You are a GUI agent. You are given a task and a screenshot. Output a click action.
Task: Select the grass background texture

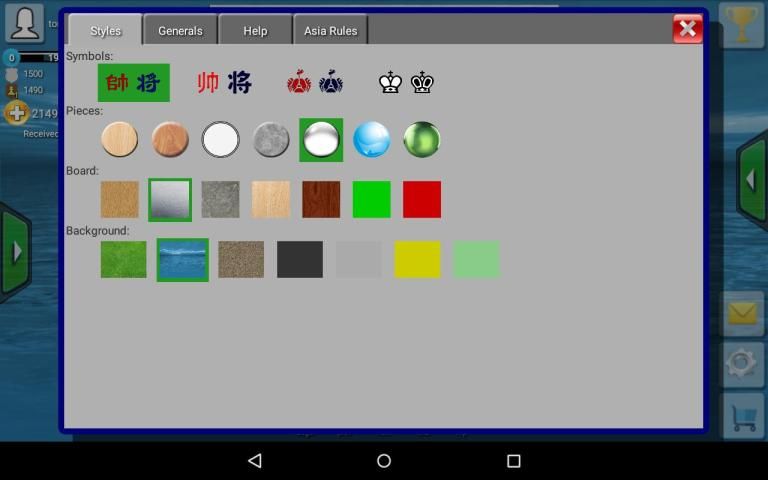coord(123,259)
